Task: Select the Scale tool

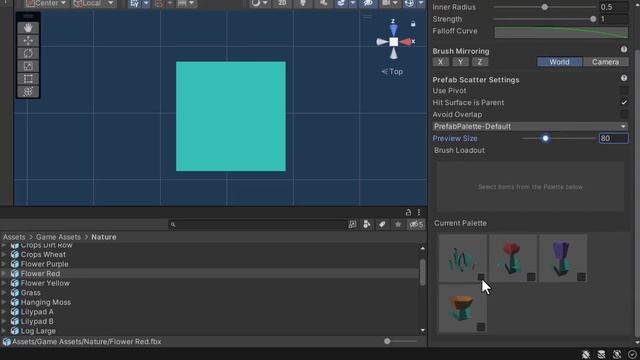Action: [x=28, y=66]
